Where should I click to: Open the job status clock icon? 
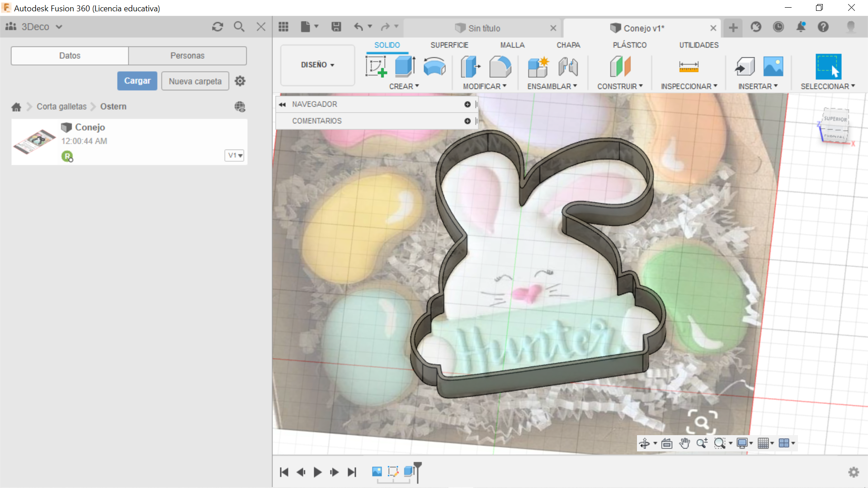(778, 27)
